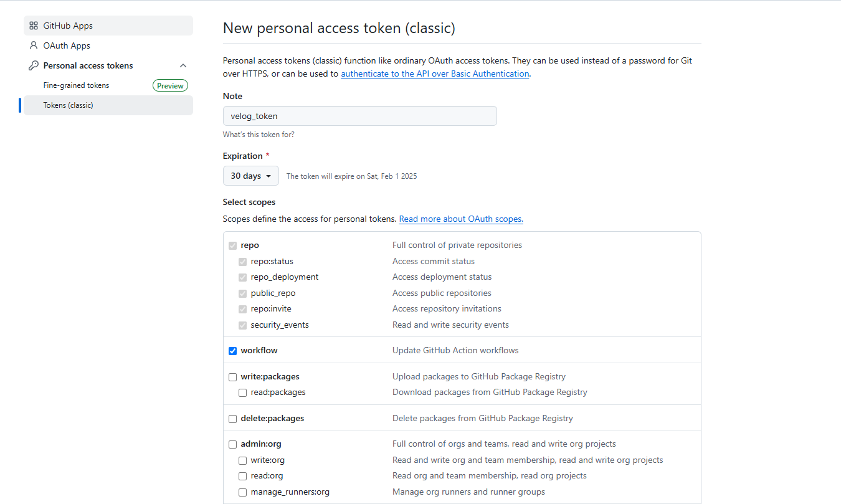Check the delete:packages scope
Image resolution: width=841 pixels, height=504 pixels.
pyautogui.click(x=232, y=419)
